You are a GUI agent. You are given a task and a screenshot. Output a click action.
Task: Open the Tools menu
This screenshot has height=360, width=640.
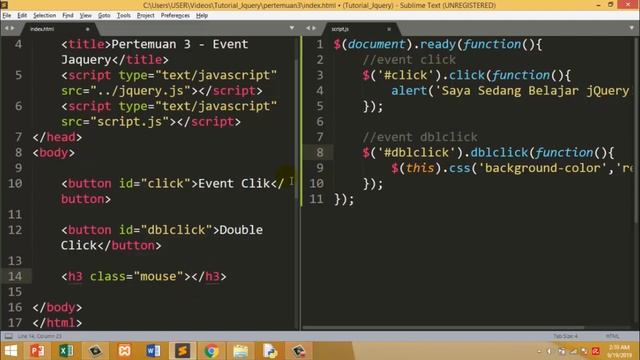[124, 16]
